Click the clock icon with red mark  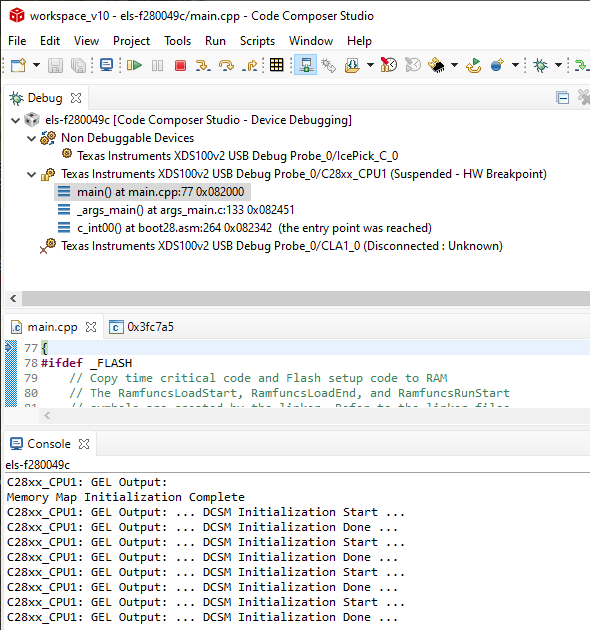[x=389, y=65]
